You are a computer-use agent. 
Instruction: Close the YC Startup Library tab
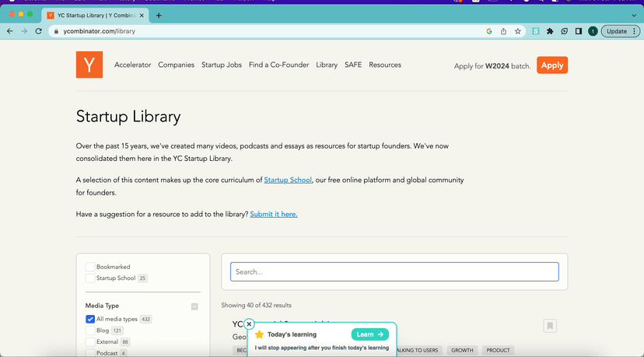coord(142,16)
